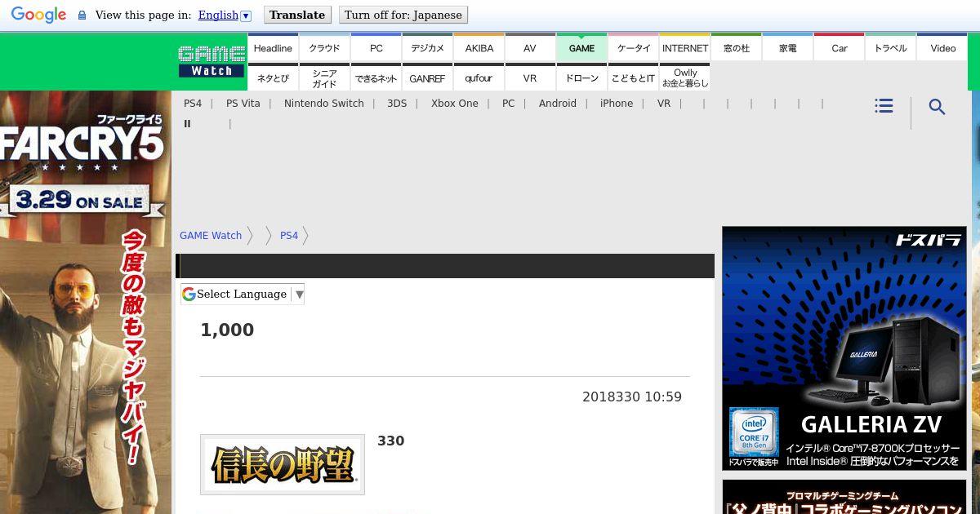Click the article date 2018330 10:59
980x514 pixels.
tap(632, 397)
